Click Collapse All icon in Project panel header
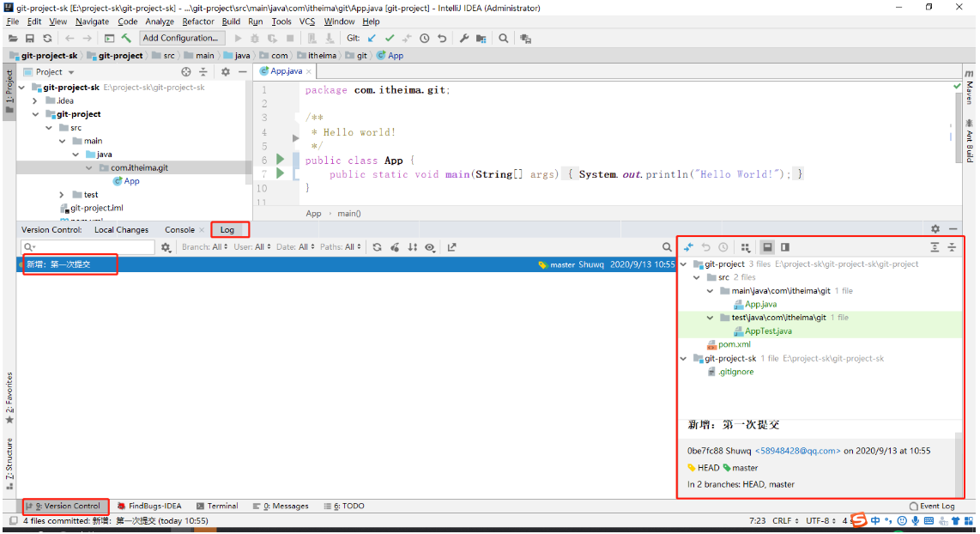 pyautogui.click(x=203, y=72)
